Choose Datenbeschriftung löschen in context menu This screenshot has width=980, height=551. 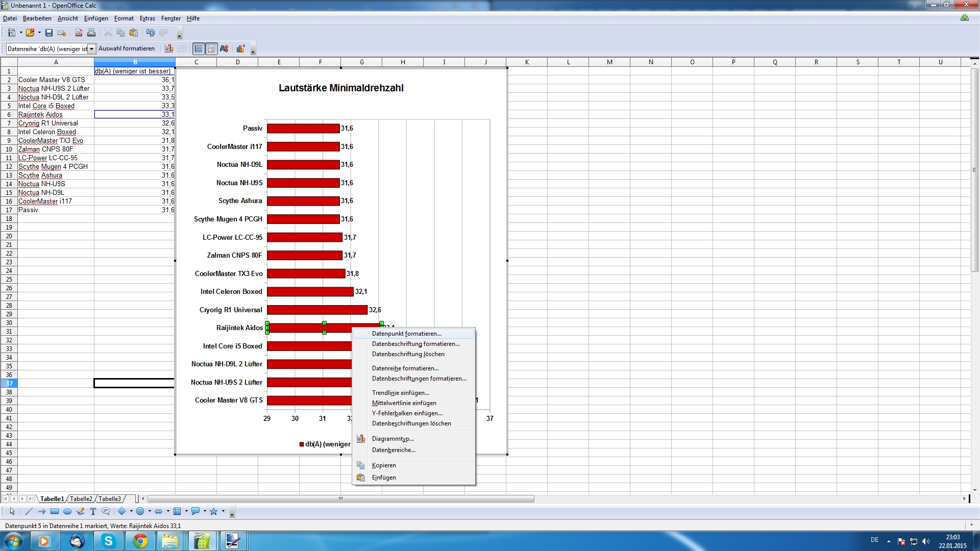click(x=413, y=354)
